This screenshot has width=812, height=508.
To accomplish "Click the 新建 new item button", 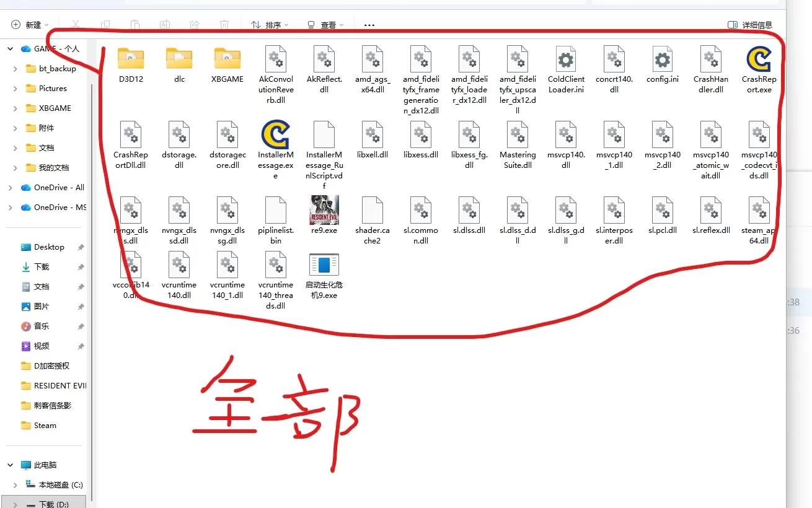I will coord(30,25).
